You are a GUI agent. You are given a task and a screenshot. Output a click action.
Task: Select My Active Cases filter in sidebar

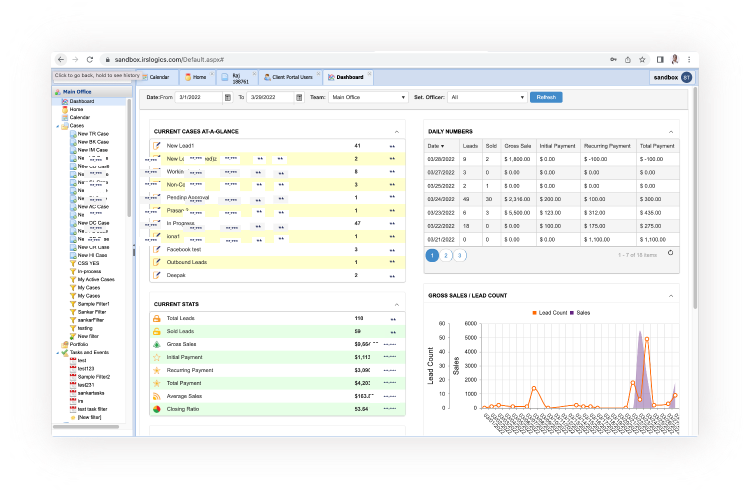click(96, 280)
